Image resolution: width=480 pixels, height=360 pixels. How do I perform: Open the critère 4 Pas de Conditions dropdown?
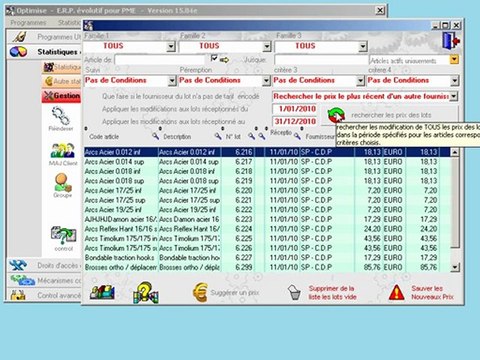coord(454,81)
